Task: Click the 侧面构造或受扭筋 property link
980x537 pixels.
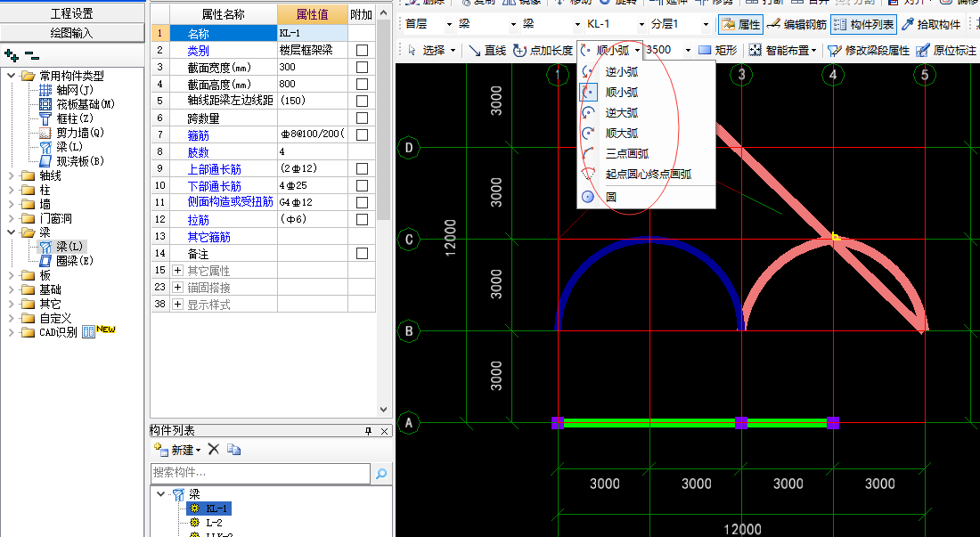Action: pyautogui.click(x=230, y=201)
